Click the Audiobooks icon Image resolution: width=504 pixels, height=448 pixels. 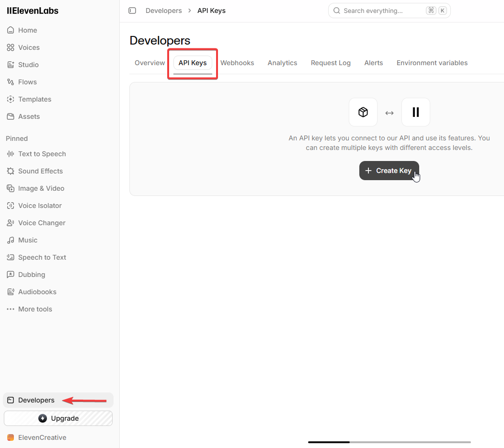click(x=11, y=292)
